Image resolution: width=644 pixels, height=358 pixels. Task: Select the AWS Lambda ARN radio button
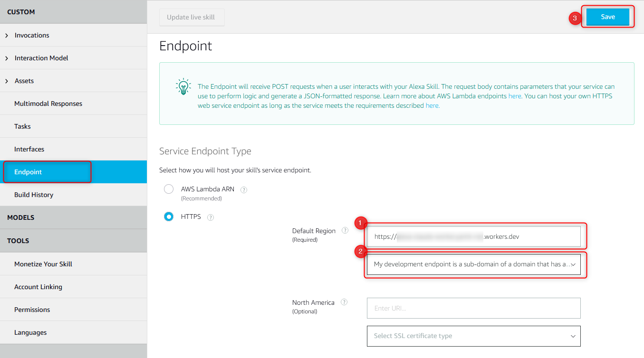coord(169,189)
